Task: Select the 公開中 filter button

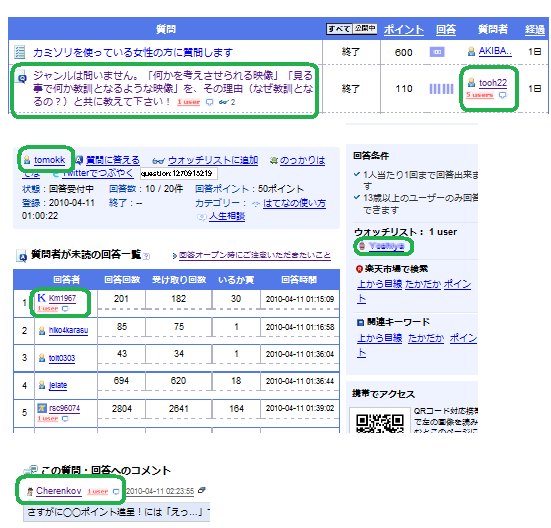Action: click(365, 28)
